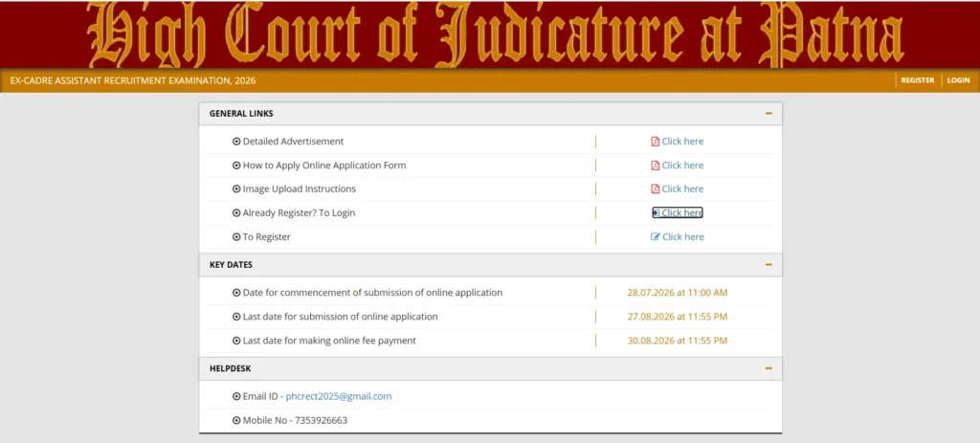Click Mobile No - 7353926663 text
Viewport: 980px width, 443px height.
coord(295,420)
